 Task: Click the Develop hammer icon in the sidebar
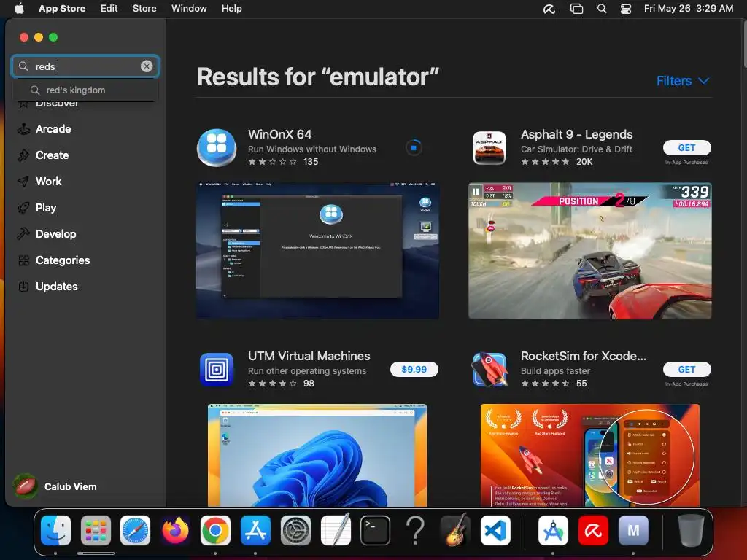point(23,234)
